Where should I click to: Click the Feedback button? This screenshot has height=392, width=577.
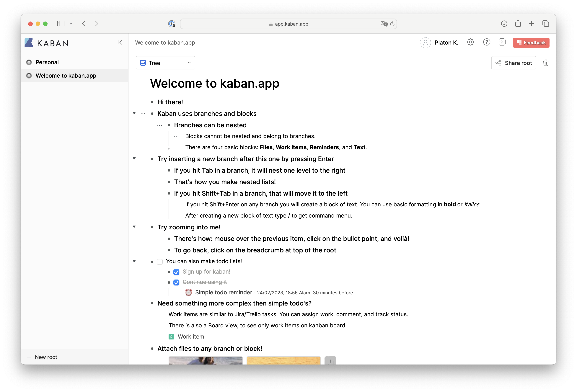tap(531, 43)
